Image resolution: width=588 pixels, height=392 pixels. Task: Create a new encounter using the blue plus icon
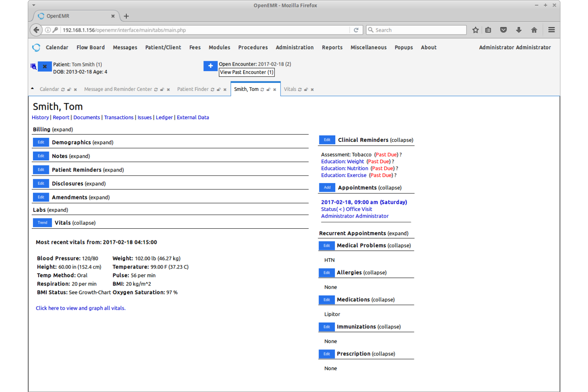[x=210, y=66]
